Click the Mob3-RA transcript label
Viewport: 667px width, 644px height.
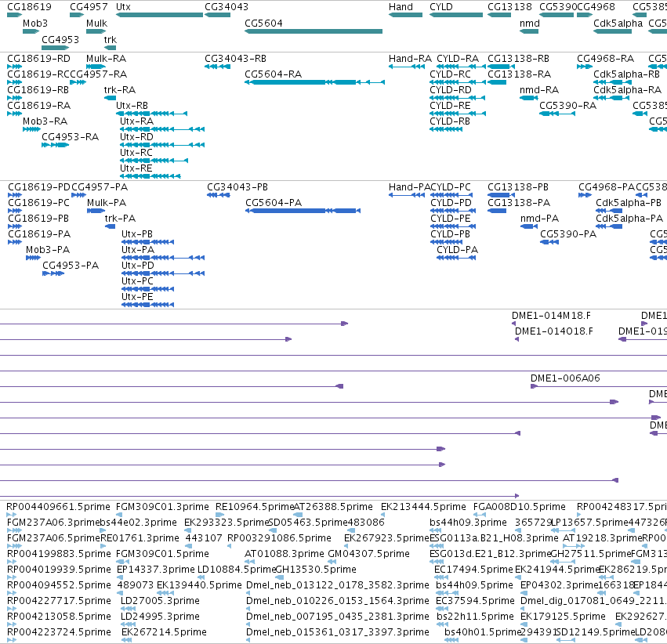[x=45, y=121]
